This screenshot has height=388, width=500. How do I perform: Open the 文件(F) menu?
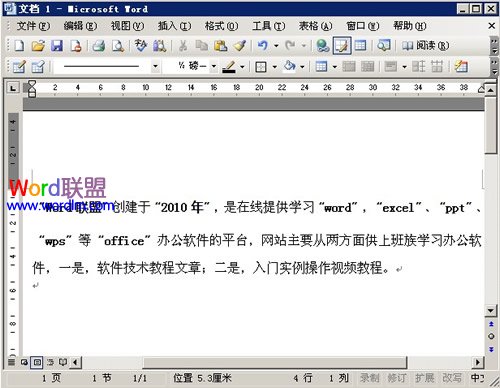point(33,26)
